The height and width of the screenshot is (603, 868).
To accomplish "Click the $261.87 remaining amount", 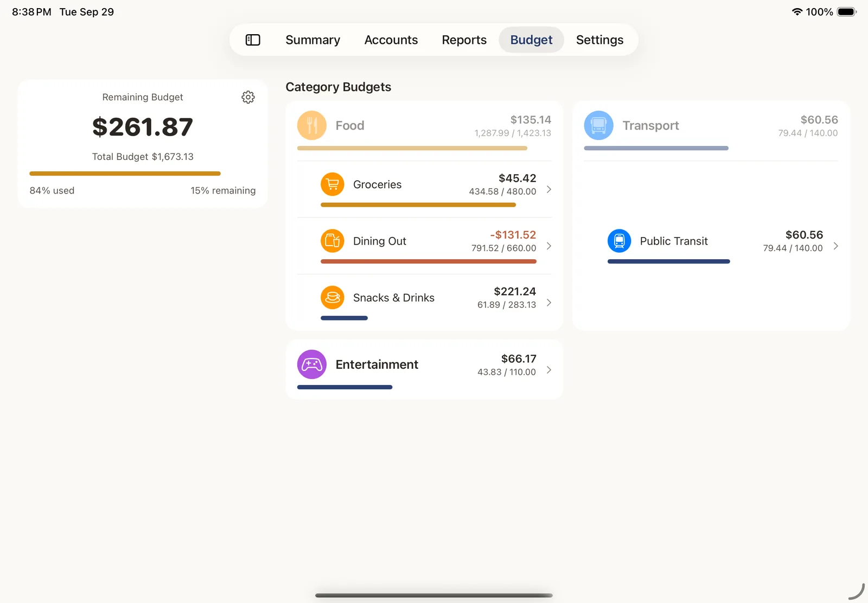I will point(143,127).
